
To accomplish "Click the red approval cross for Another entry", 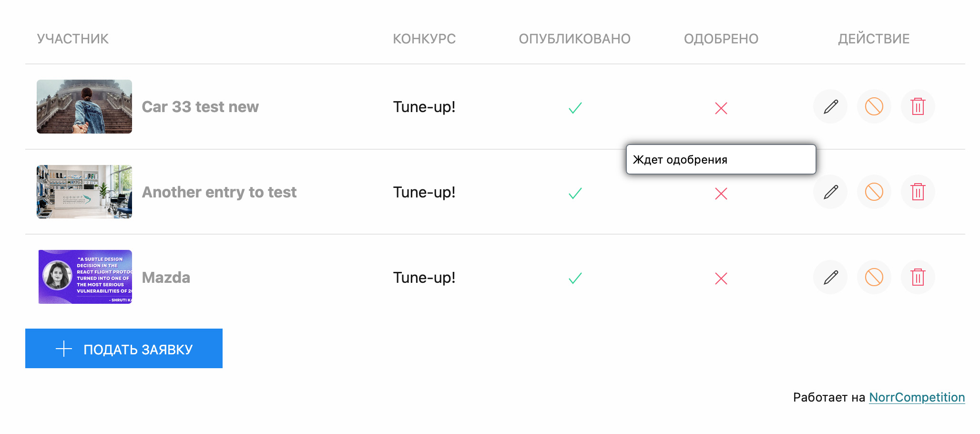I will point(721,194).
